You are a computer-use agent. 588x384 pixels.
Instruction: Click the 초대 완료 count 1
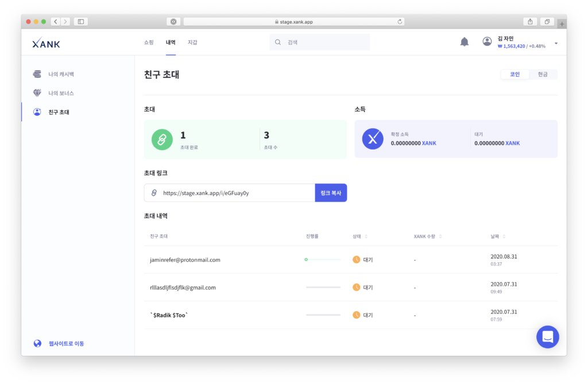click(x=183, y=135)
